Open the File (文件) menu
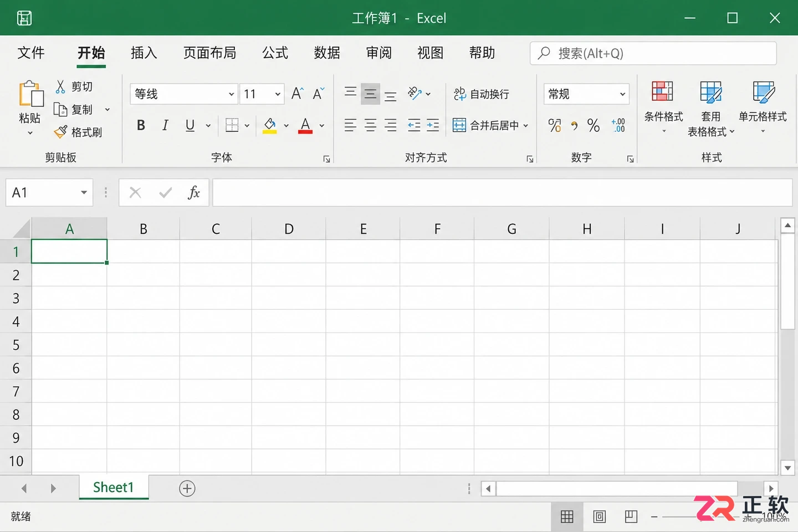The height and width of the screenshot is (532, 798). tap(31, 53)
